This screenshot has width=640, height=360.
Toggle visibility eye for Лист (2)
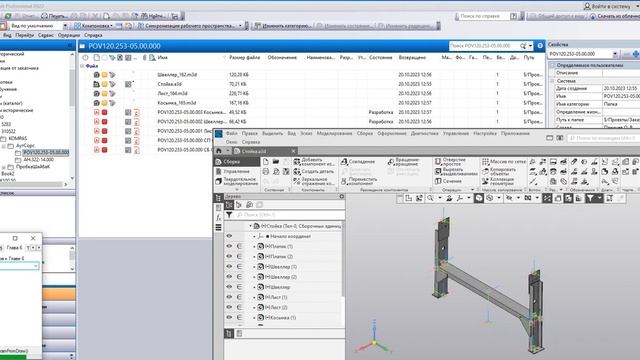pyautogui.click(x=229, y=307)
